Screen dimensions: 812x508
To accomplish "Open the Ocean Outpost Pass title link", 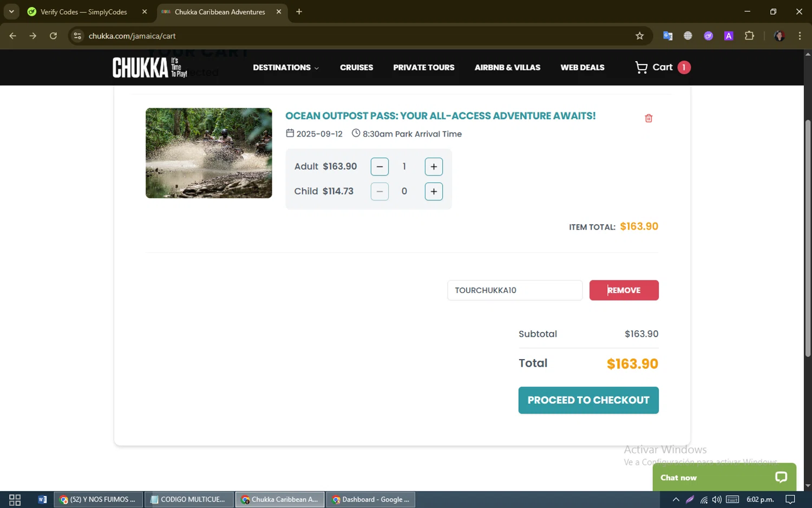I will pos(440,116).
